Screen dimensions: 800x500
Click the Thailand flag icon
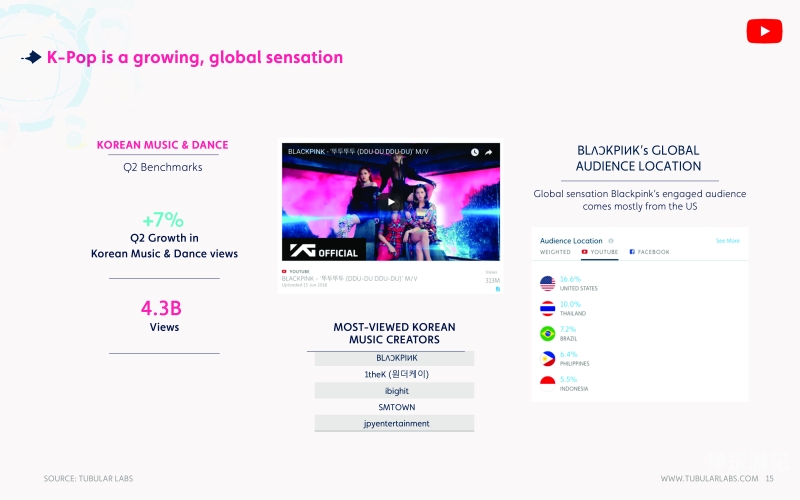click(x=547, y=308)
